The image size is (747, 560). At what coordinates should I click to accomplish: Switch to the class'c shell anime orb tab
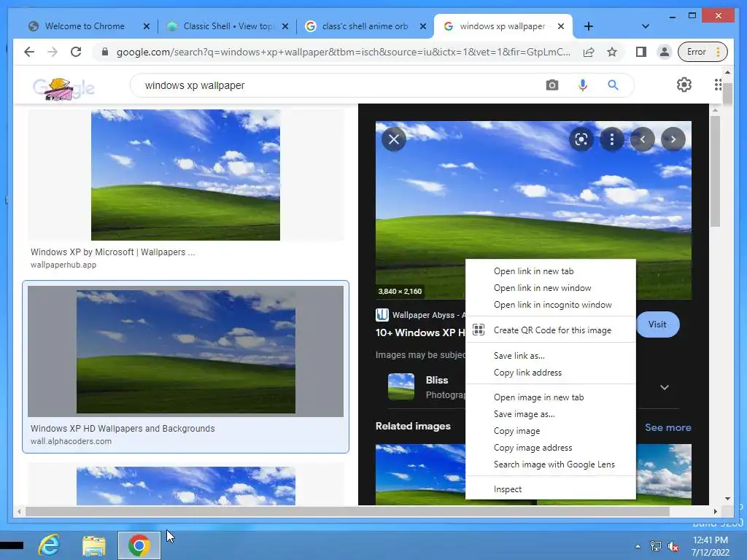[365, 26]
